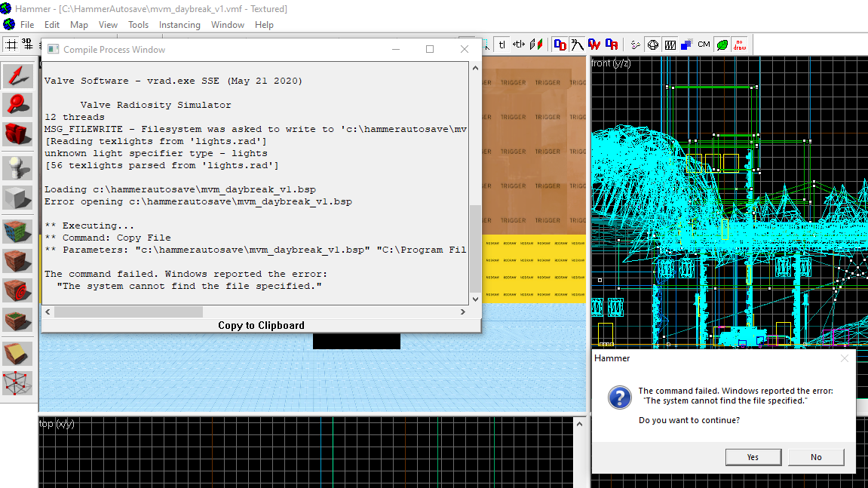Toggle texture lock scaling button
868x488 pixels.
pos(519,45)
